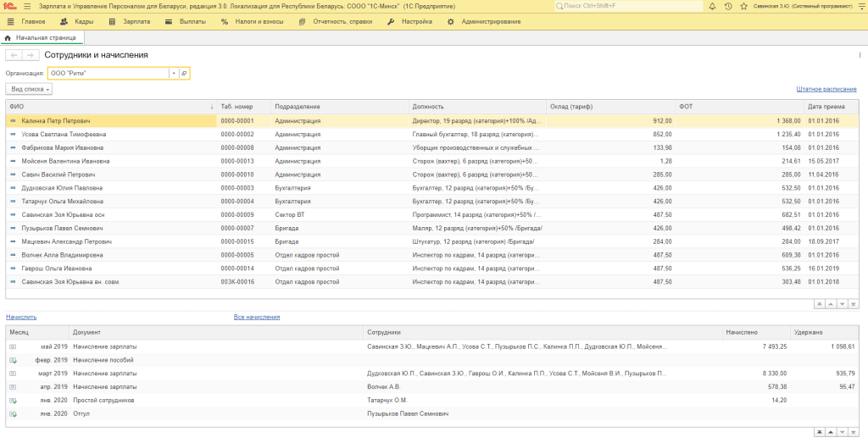Switch to Начальная страница tab

tap(40, 37)
